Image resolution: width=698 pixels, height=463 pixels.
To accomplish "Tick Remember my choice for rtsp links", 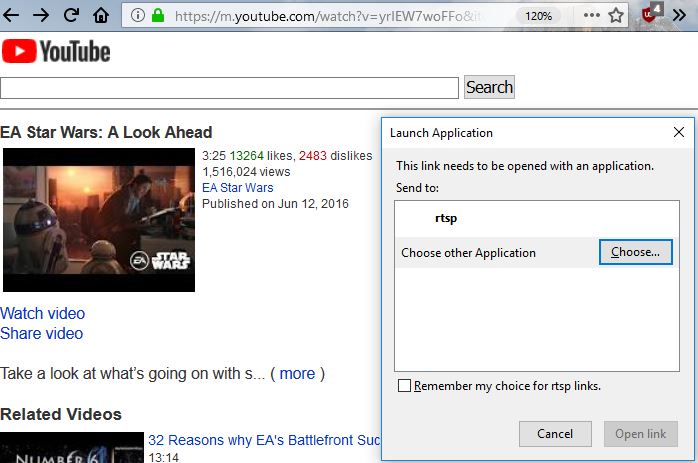I will point(404,386).
